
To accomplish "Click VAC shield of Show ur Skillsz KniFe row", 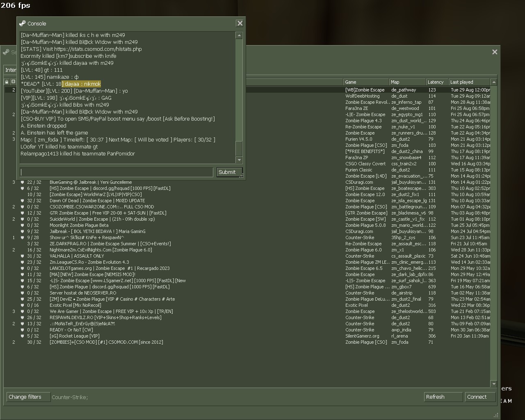I will point(22,237).
